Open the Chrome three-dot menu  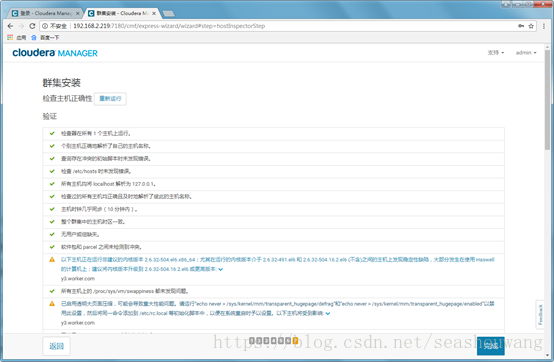point(544,26)
